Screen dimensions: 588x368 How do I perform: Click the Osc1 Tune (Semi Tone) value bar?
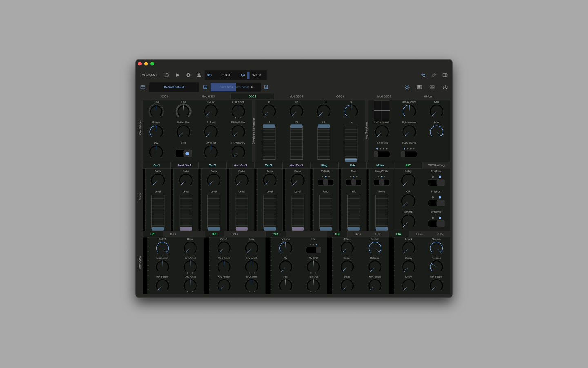(x=236, y=87)
